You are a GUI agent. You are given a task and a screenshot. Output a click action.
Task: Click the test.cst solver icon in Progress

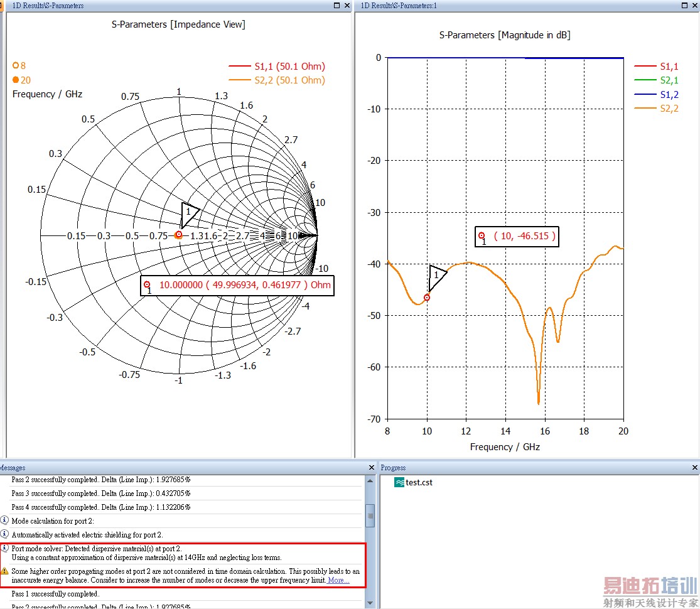pos(399,482)
